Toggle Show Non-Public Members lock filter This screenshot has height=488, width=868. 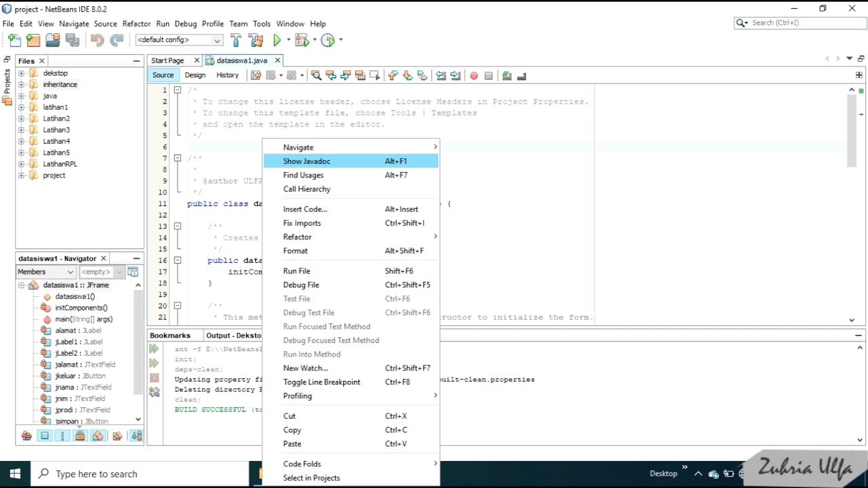80,436
